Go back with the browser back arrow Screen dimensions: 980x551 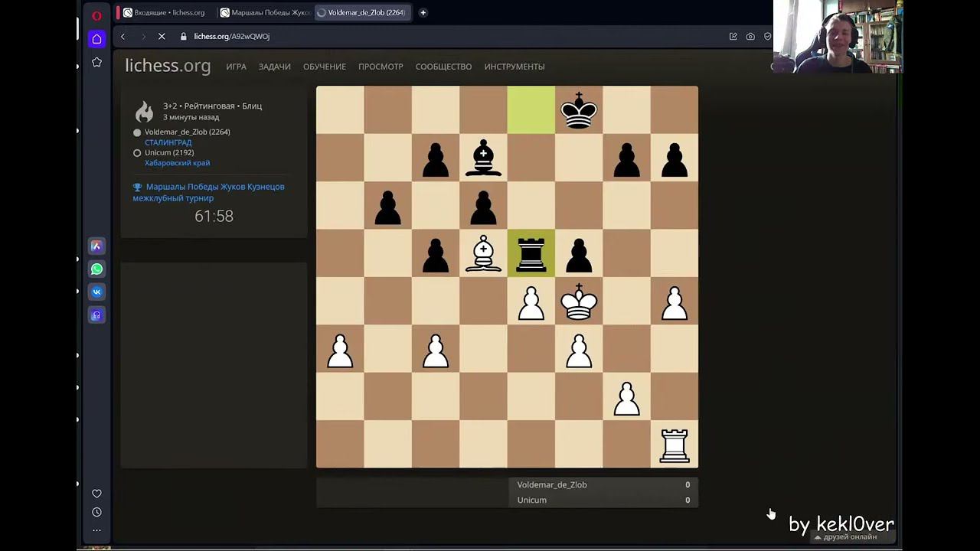(x=122, y=36)
